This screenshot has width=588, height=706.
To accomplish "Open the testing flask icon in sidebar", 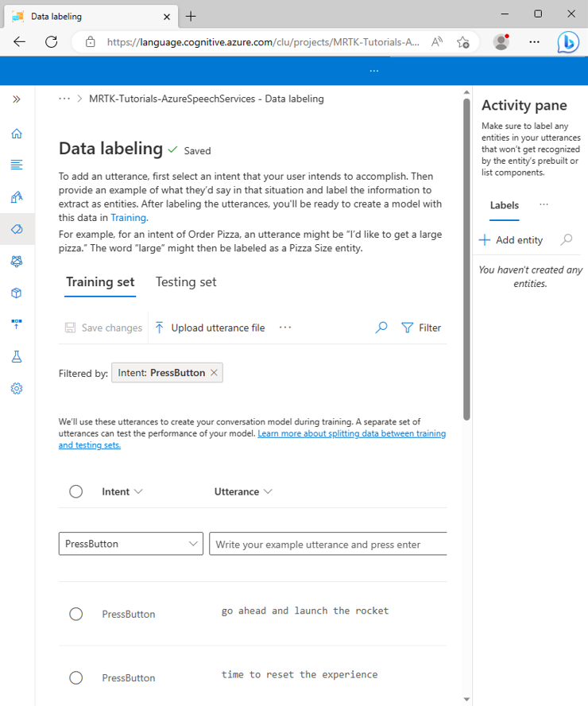I will pyautogui.click(x=17, y=357).
